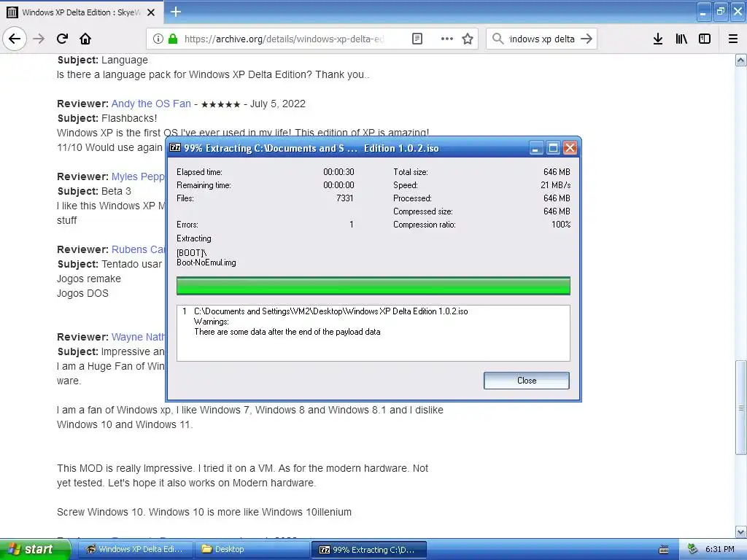
Task: Click the '21 MB/s' speed value
Action: [555, 185]
